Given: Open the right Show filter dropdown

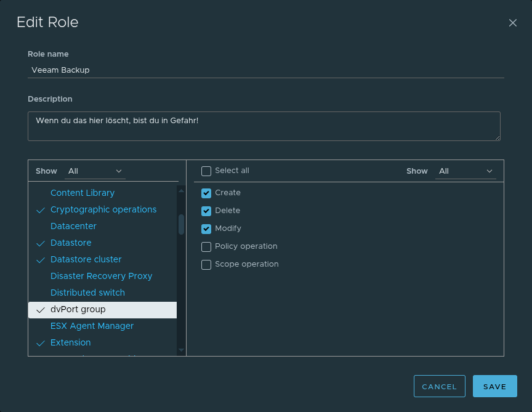Looking at the screenshot, I should [x=465, y=171].
